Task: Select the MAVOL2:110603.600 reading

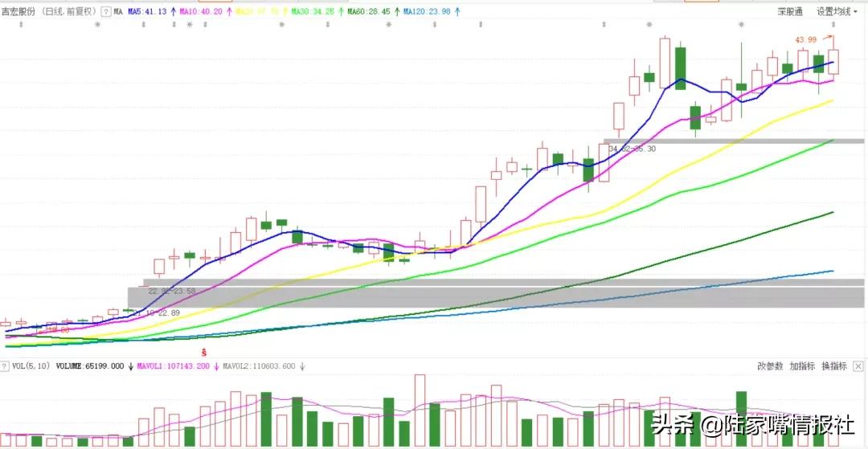Action: point(259,366)
